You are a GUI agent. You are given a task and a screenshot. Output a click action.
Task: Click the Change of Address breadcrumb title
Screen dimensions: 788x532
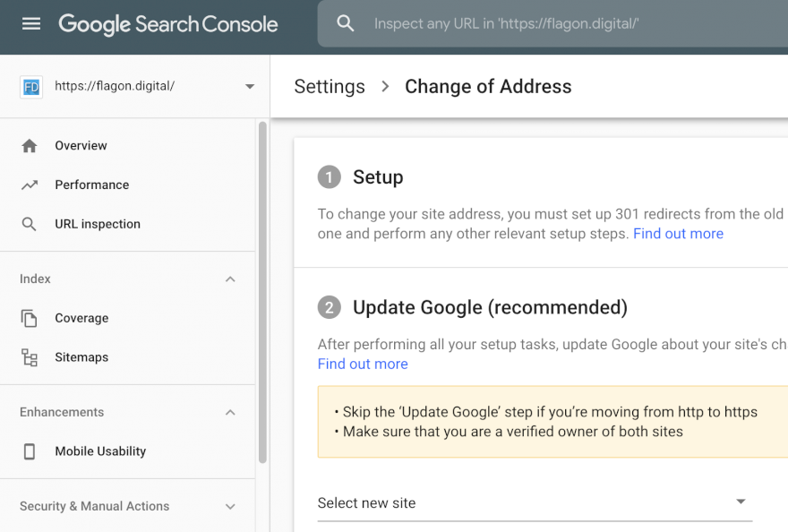click(488, 87)
